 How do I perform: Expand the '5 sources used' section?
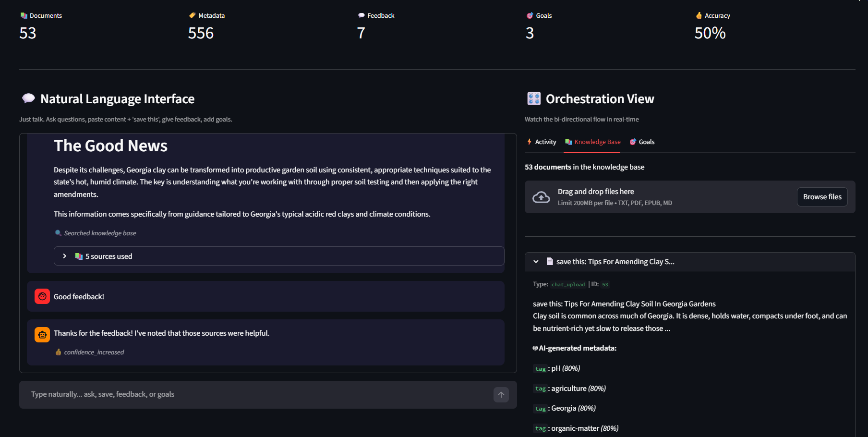(x=64, y=256)
